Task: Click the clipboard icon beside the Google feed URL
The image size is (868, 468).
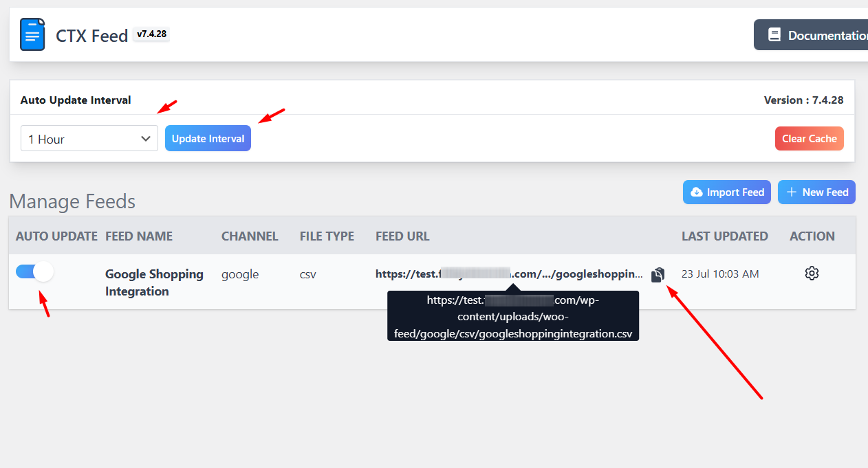Action: [658, 274]
